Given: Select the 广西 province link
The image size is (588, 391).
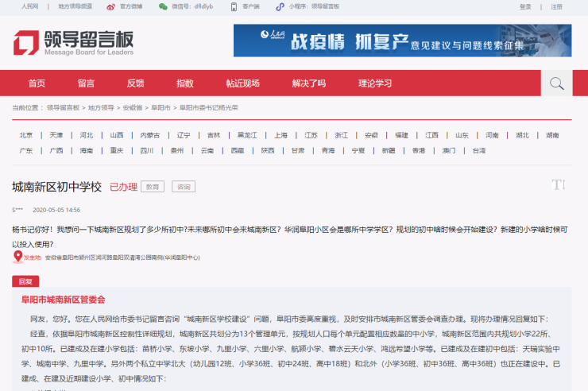Looking at the screenshot, I should pyautogui.click(x=56, y=150).
